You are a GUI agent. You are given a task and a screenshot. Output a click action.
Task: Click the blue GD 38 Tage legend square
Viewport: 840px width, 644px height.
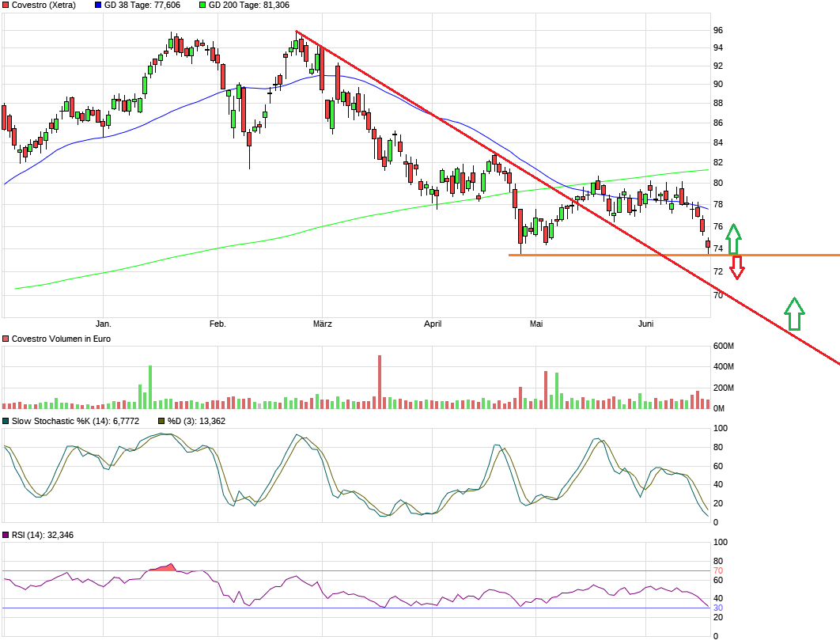point(98,5)
